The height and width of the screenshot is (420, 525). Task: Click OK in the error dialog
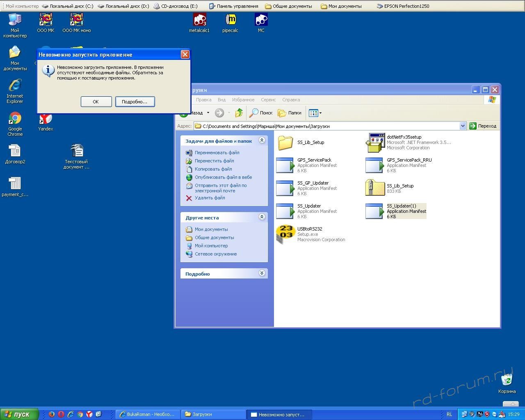[96, 102]
